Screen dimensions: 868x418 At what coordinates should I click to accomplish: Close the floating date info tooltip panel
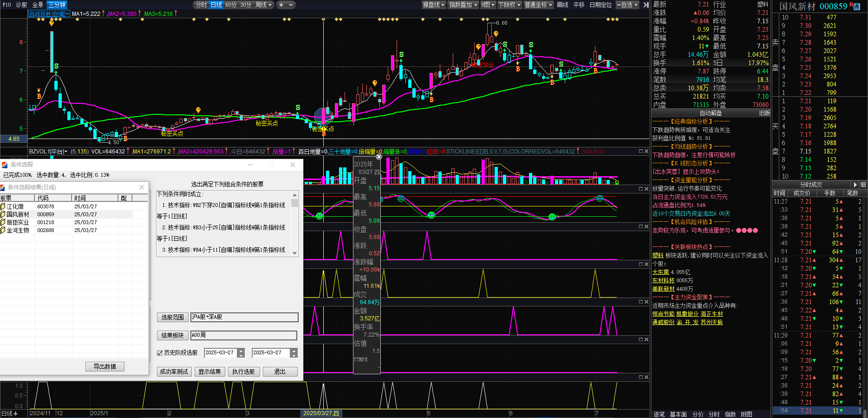coord(379,157)
